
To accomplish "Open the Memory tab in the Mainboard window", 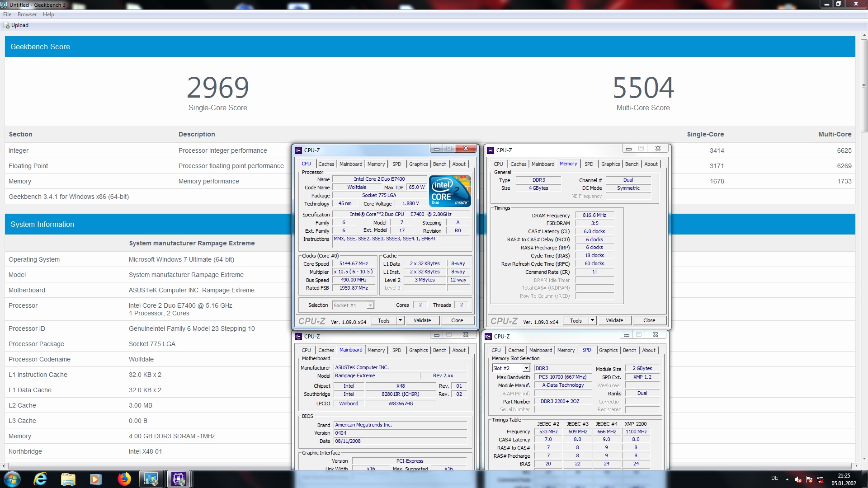I will click(x=376, y=350).
